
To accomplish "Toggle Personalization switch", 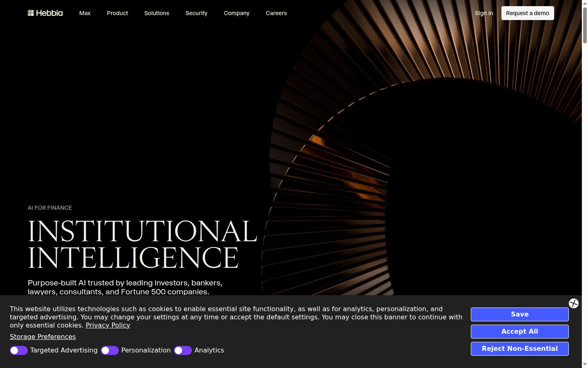I will tap(110, 350).
